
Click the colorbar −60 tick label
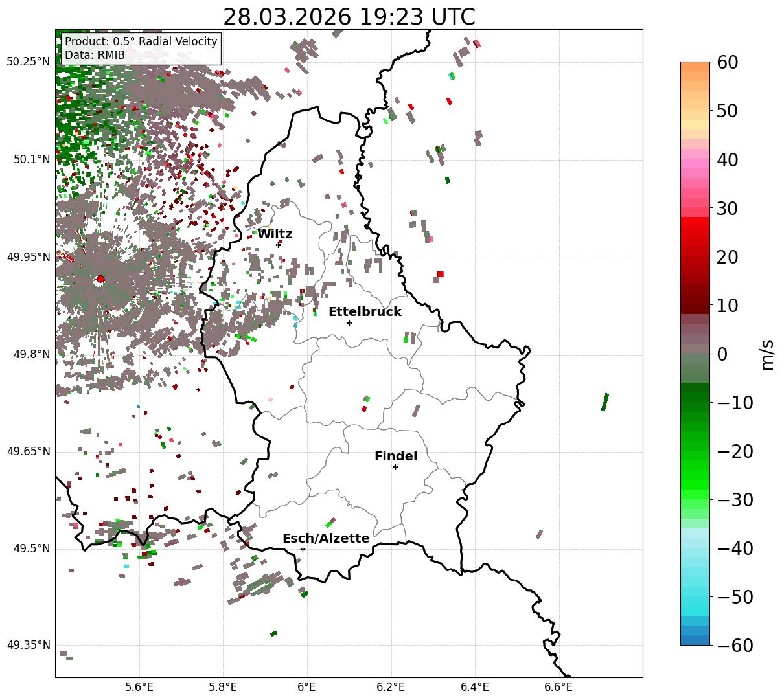coord(735,645)
